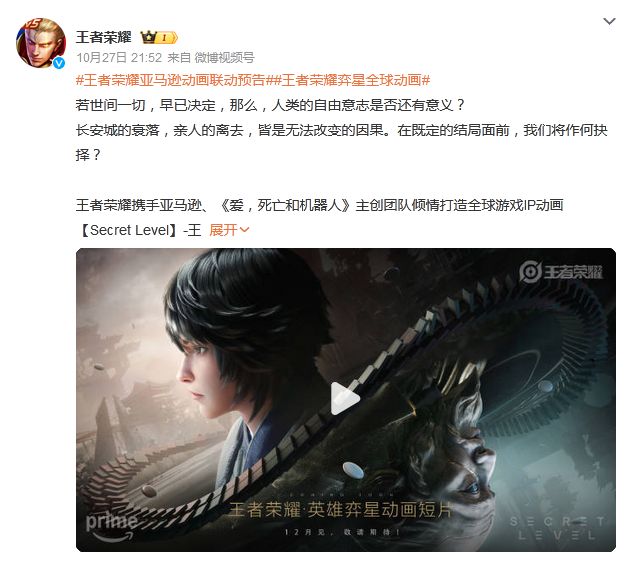The height and width of the screenshot is (568, 635).
Task: Click the 王者荣耀 watermark logo in video
Action: tap(561, 271)
